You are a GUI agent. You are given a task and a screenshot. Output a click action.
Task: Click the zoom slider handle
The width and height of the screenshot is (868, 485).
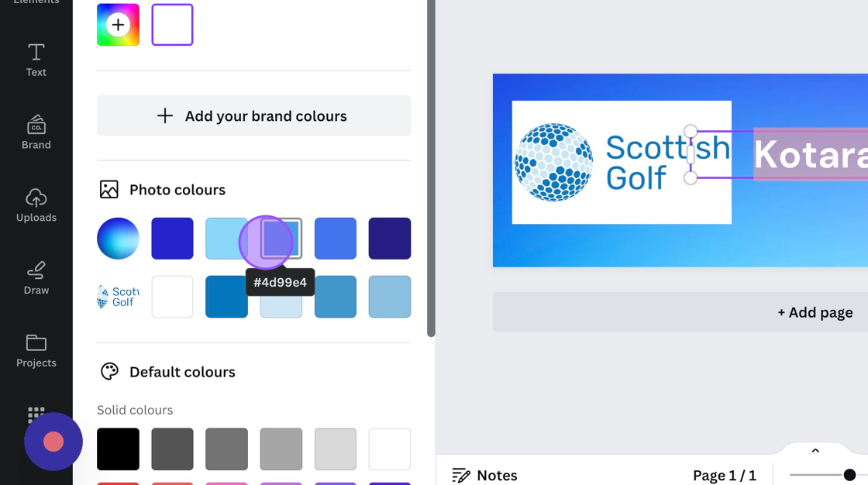click(x=849, y=474)
